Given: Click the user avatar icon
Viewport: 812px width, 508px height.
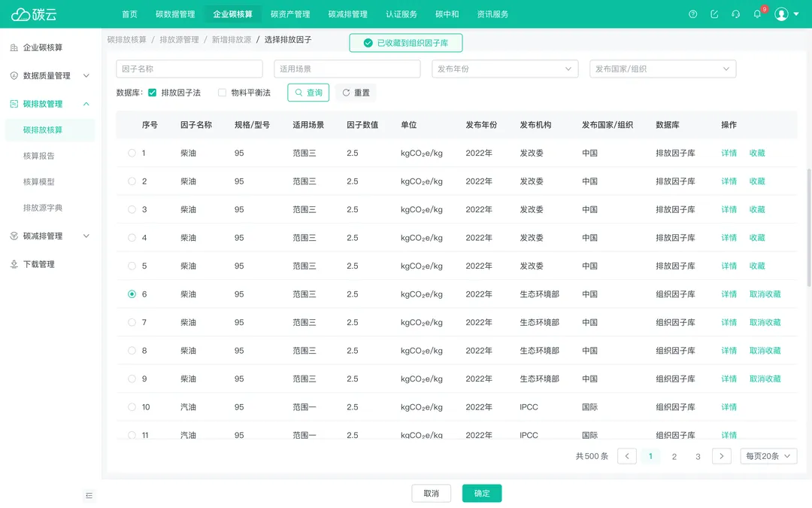Looking at the screenshot, I should coord(781,14).
